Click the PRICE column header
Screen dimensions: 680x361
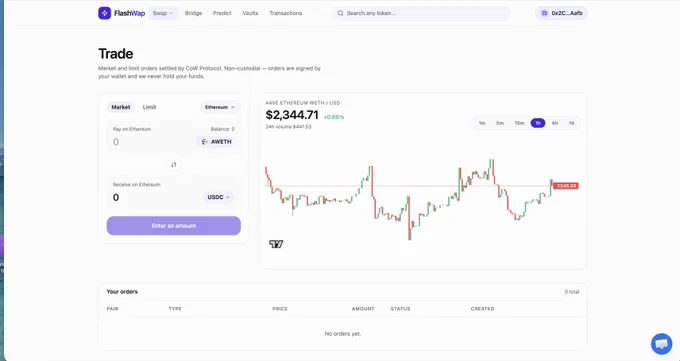coord(280,309)
